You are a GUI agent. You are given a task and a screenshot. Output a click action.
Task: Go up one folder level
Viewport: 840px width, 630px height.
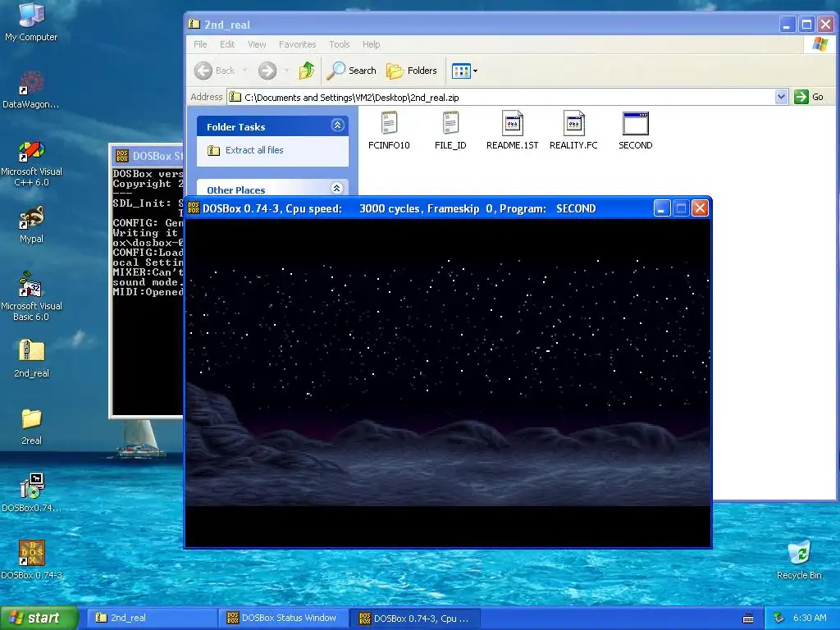coord(307,71)
